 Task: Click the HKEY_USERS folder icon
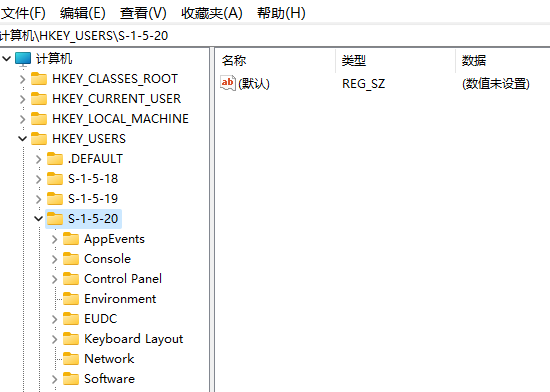click(39, 138)
